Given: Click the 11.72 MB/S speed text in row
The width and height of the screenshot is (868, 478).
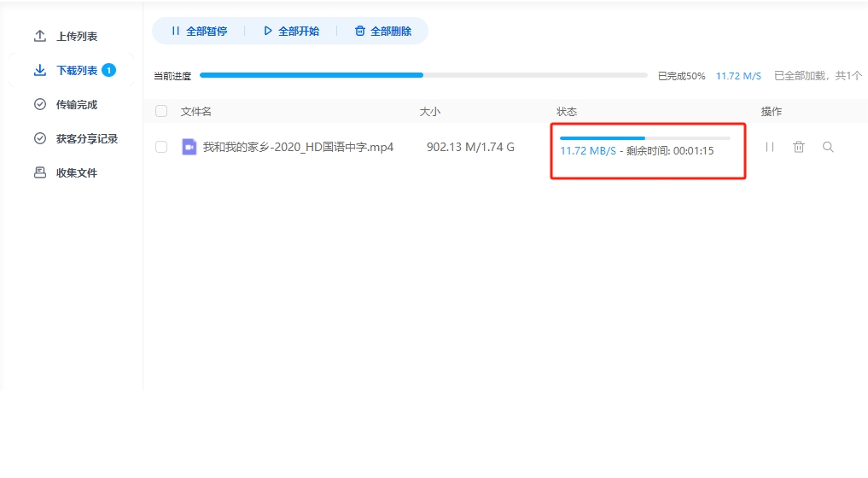Looking at the screenshot, I should click(588, 151).
